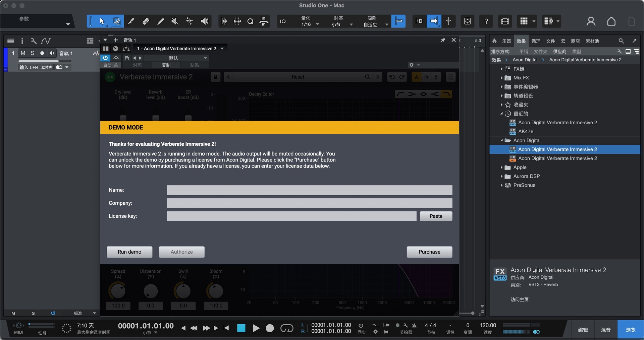Open plugin settings gear
Image resolution: width=644 pixels, height=340 pixels.
click(x=412, y=65)
